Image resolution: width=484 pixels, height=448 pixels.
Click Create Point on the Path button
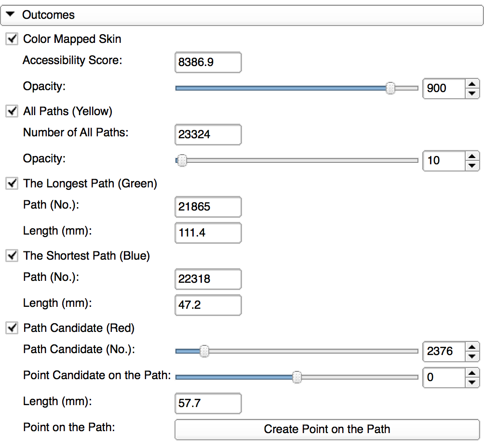click(327, 429)
